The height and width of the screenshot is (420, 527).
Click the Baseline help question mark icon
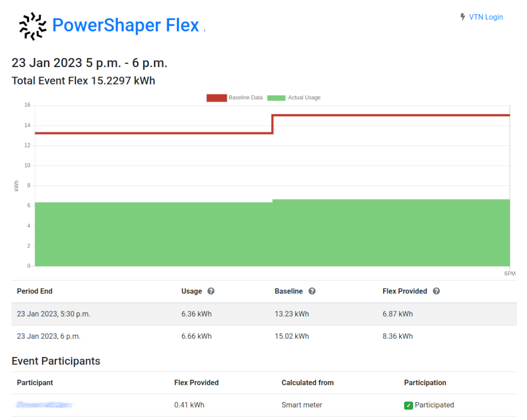(x=312, y=291)
